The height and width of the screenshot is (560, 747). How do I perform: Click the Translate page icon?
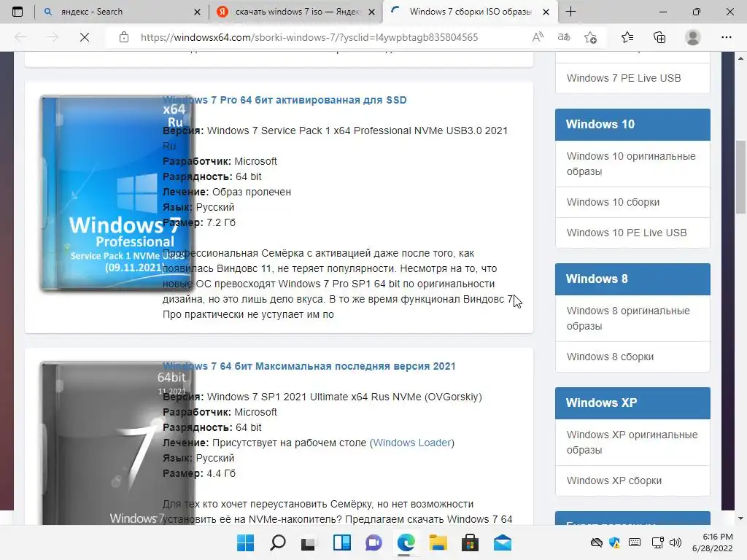[x=564, y=37]
